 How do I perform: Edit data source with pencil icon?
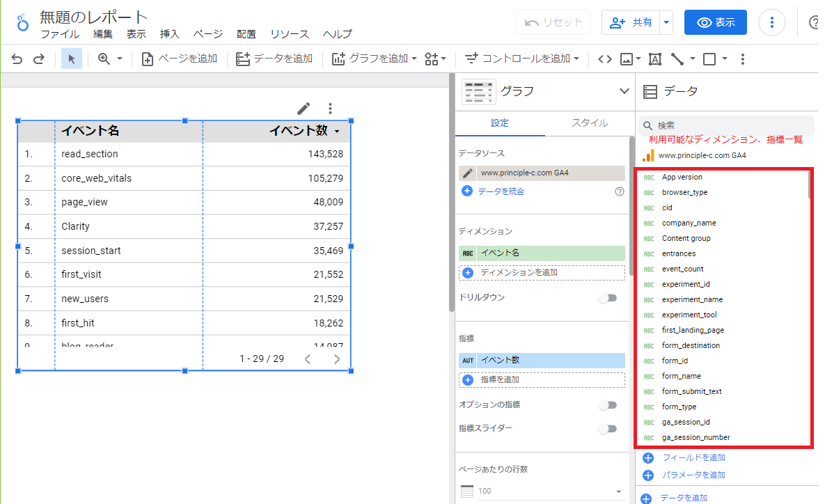pos(468,173)
